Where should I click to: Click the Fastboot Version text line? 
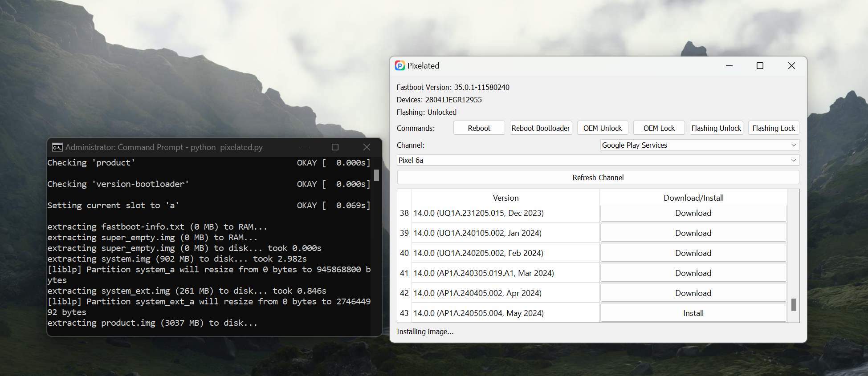[x=453, y=87]
